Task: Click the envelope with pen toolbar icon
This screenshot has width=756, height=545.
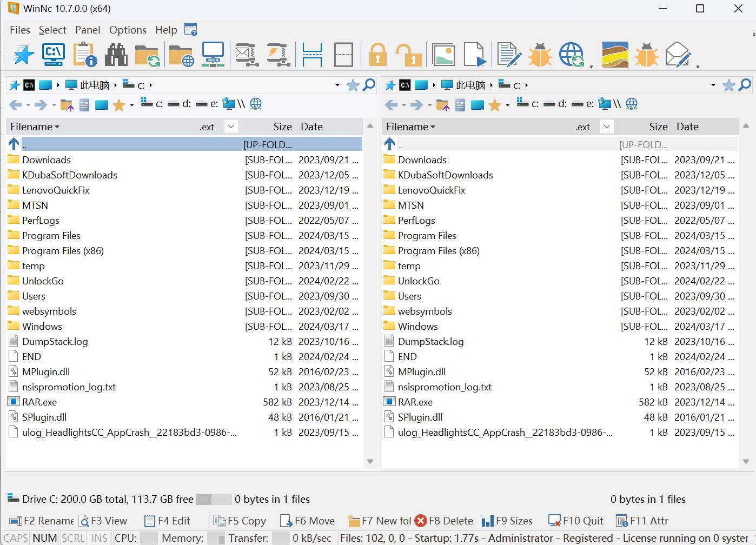Action: 678,55
